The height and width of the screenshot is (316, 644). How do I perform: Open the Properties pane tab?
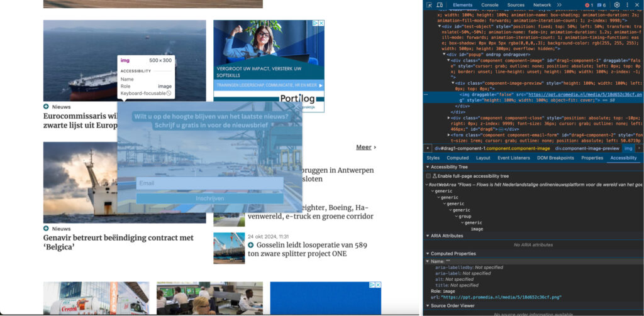click(592, 158)
